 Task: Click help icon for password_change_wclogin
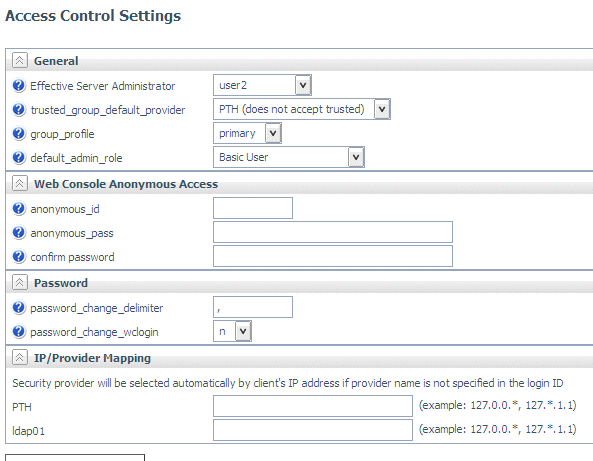(x=19, y=332)
